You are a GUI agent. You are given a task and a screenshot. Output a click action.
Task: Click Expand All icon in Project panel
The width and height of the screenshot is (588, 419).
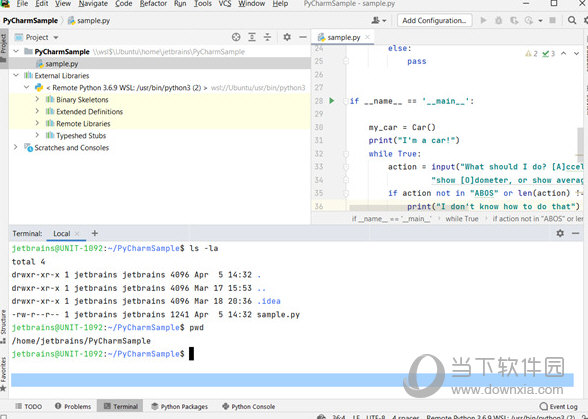pyautogui.click(x=252, y=37)
